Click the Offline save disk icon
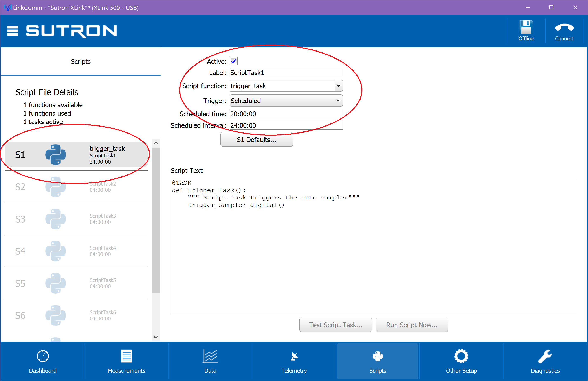The height and width of the screenshot is (381, 588). 526,27
